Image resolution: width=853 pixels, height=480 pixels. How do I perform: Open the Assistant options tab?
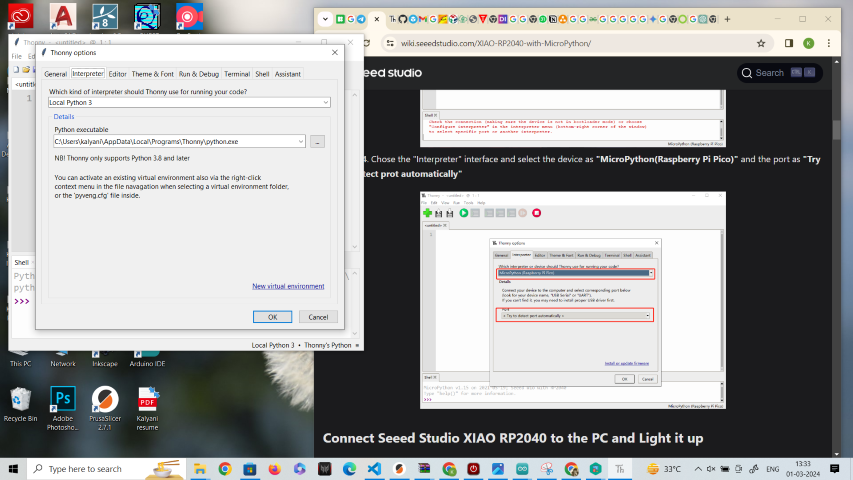point(287,74)
